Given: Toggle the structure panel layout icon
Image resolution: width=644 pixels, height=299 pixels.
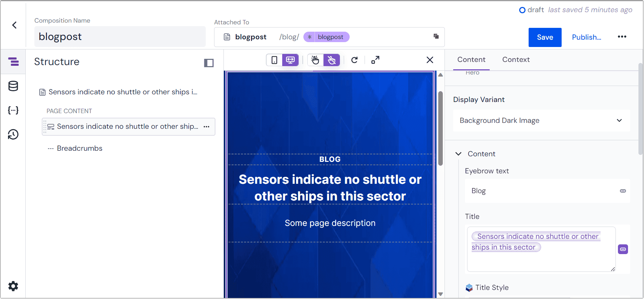Looking at the screenshot, I should (x=209, y=63).
